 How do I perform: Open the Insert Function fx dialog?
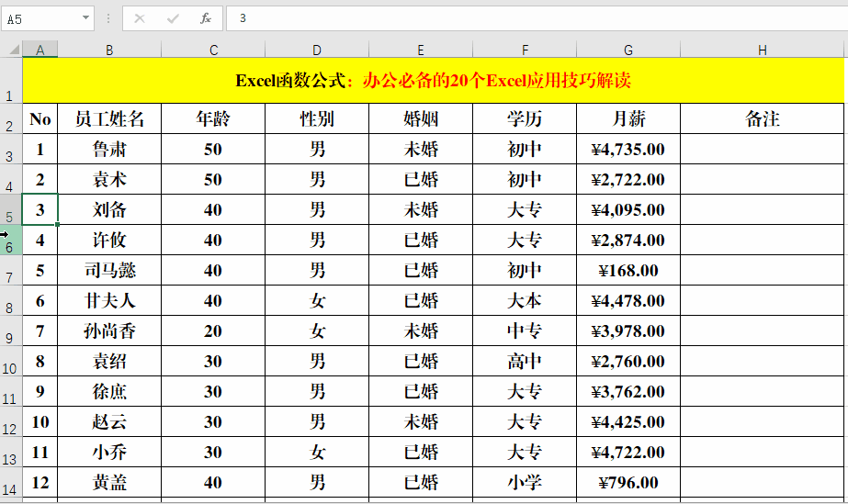click(206, 19)
